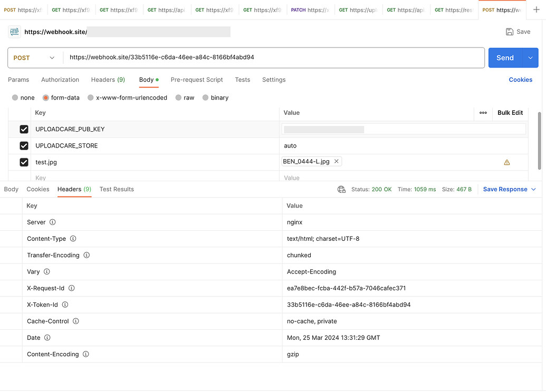Click the three-dot icon beside Bulk Edit

pos(484,113)
